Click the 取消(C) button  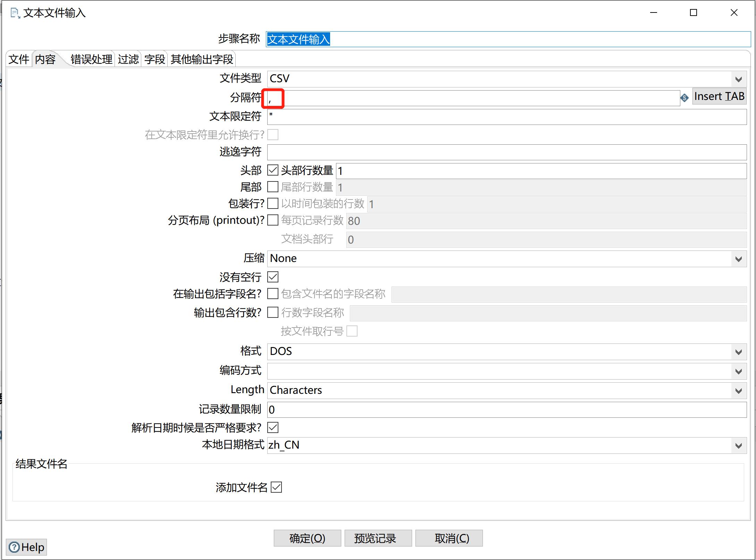(x=449, y=538)
